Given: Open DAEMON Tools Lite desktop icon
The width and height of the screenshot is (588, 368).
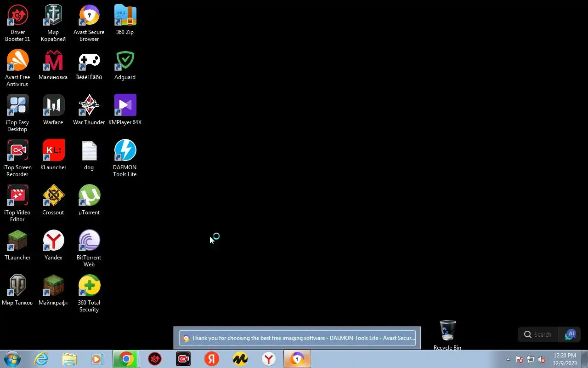Looking at the screenshot, I should click(125, 158).
